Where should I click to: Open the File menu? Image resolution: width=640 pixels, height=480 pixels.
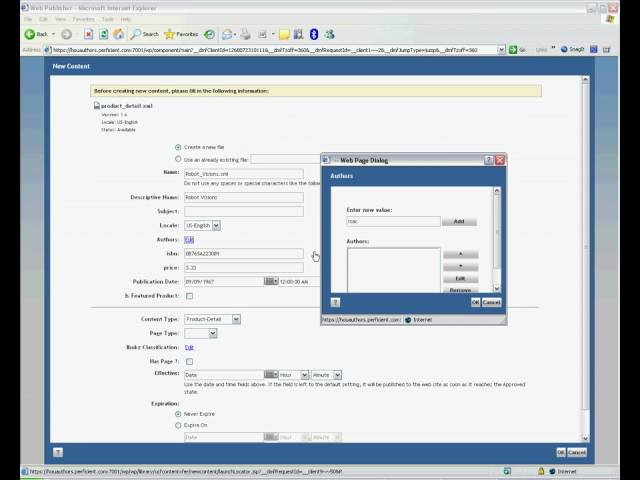tap(28, 19)
